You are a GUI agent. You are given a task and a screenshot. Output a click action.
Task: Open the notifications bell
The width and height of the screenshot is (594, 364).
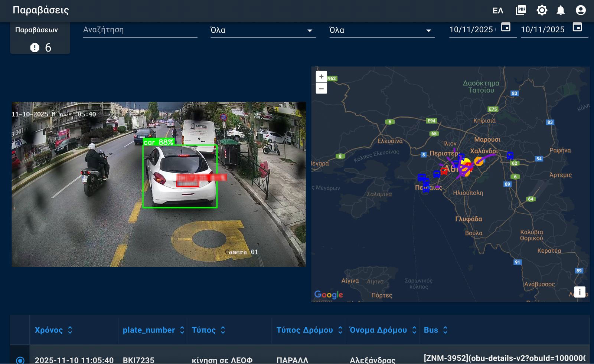[x=561, y=10]
